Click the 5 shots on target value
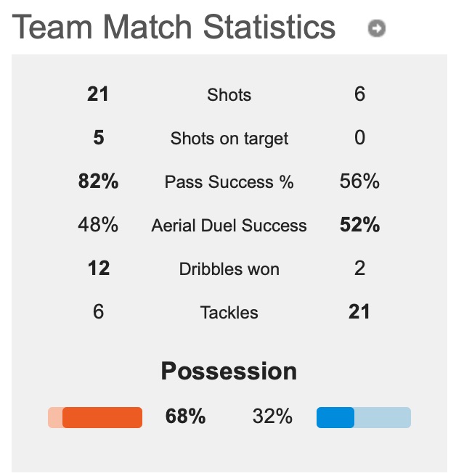This screenshot has height=476, width=456. 99,138
